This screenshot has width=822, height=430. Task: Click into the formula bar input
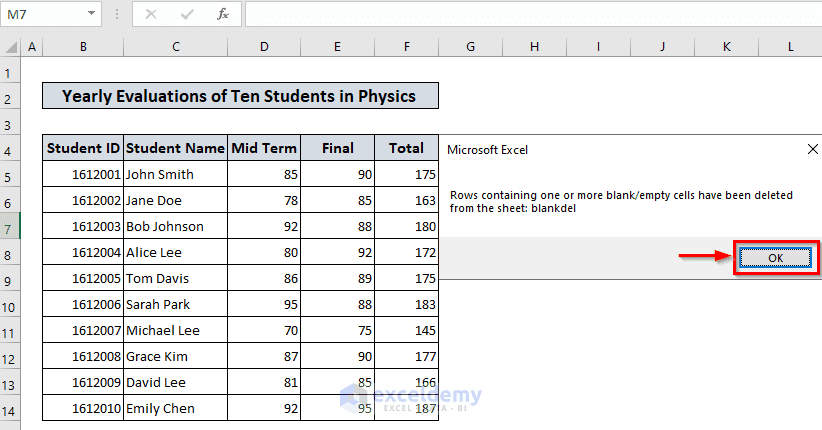pyautogui.click(x=533, y=14)
